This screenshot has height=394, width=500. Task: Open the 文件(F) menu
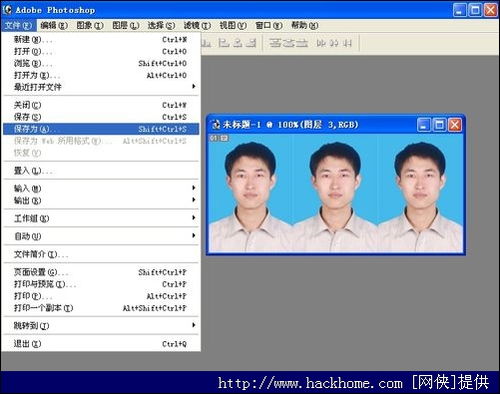[x=18, y=25]
